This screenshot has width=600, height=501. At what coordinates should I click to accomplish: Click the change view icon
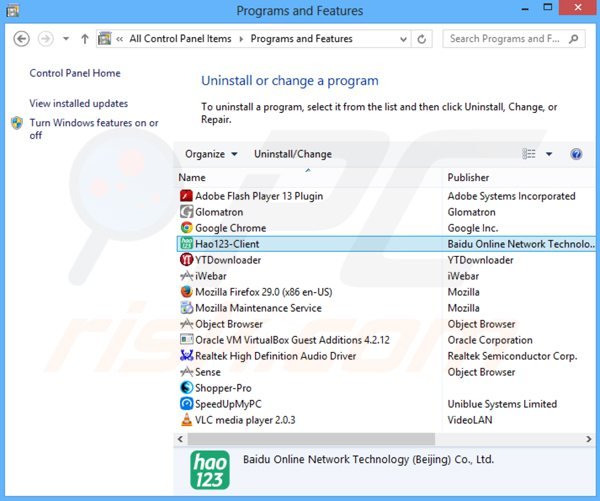pos(529,154)
